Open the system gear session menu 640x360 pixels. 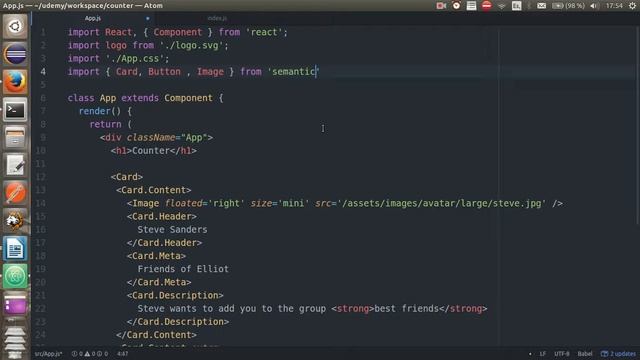[x=632, y=6]
